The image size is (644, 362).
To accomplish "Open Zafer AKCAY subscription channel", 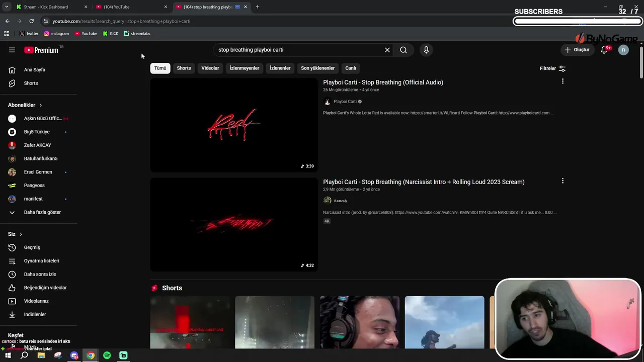I will click(38, 145).
